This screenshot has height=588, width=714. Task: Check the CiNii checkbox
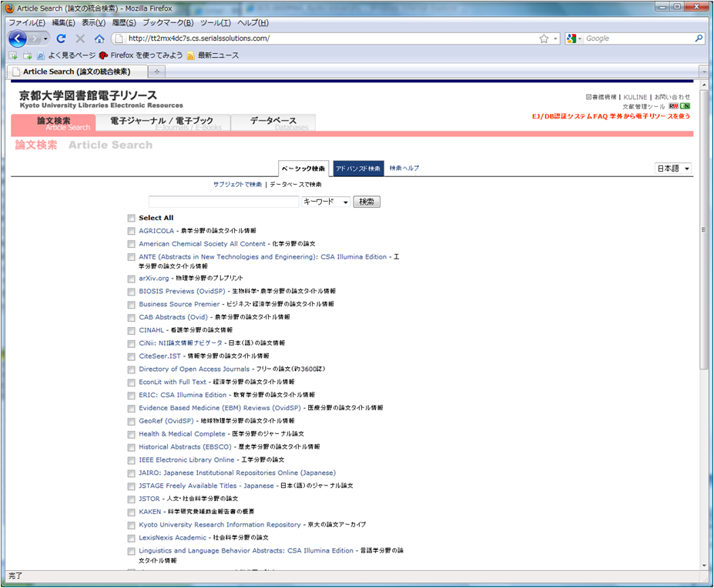pyautogui.click(x=131, y=343)
